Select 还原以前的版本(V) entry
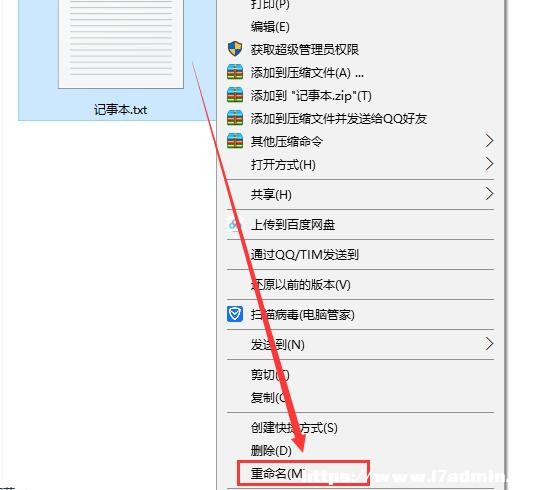 click(x=301, y=285)
